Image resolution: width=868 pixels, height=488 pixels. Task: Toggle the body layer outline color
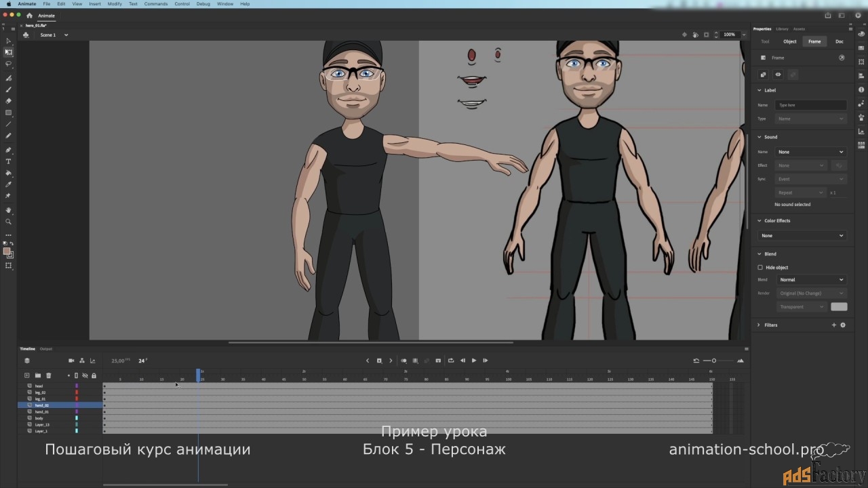click(x=77, y=418)
